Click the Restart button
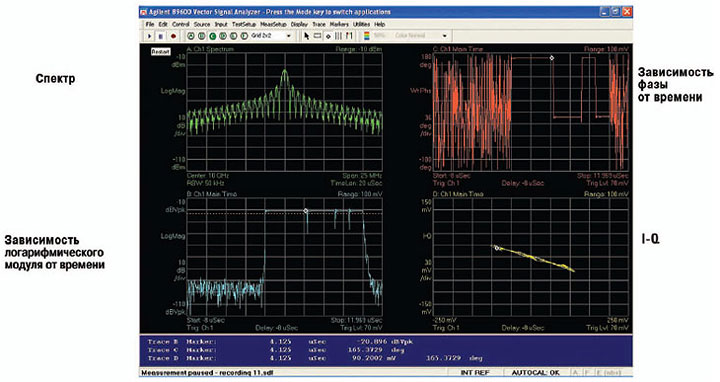This screenshot has width=720, height=382. coord(161,51)
